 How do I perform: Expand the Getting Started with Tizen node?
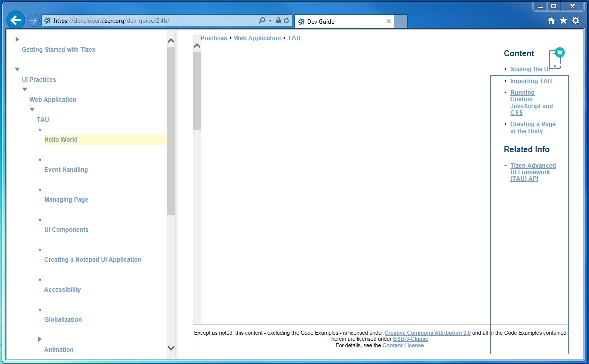17,39
